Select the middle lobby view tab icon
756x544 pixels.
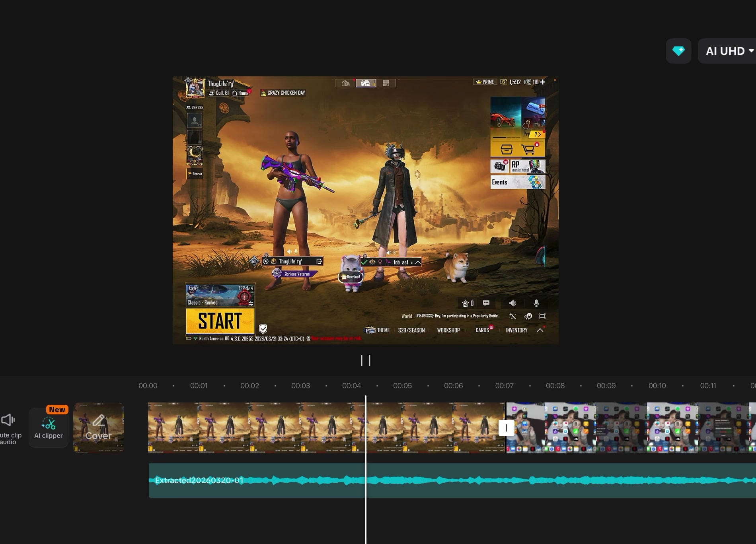pos(366,83)
